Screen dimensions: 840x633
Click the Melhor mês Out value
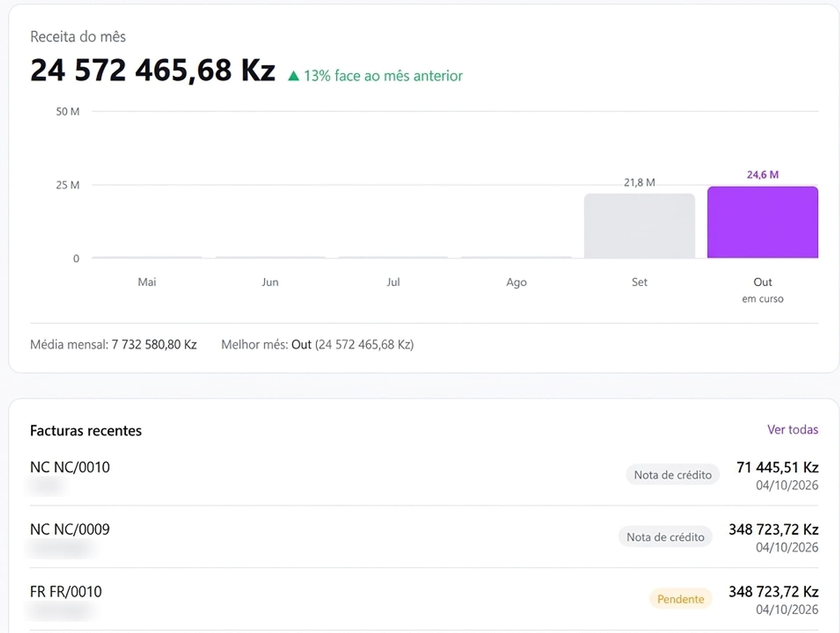point(301,344)
